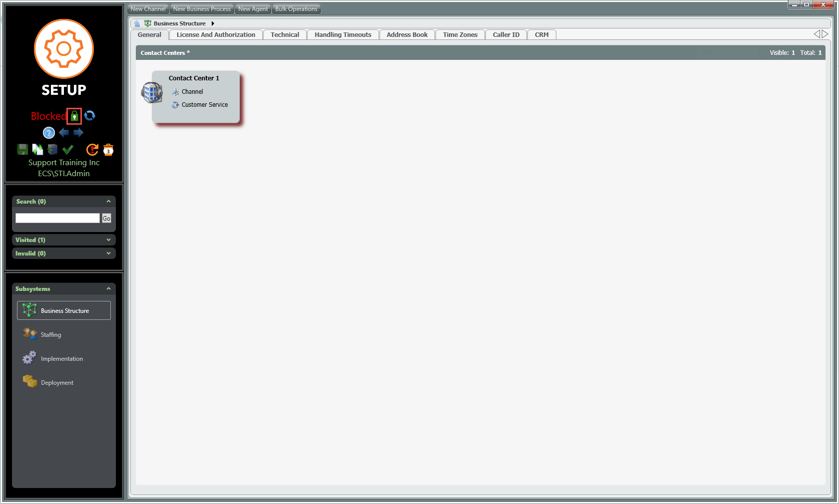Click the blue circular refresh arrows icon
This screenshot has width=839, height=504.
(90, 116)
